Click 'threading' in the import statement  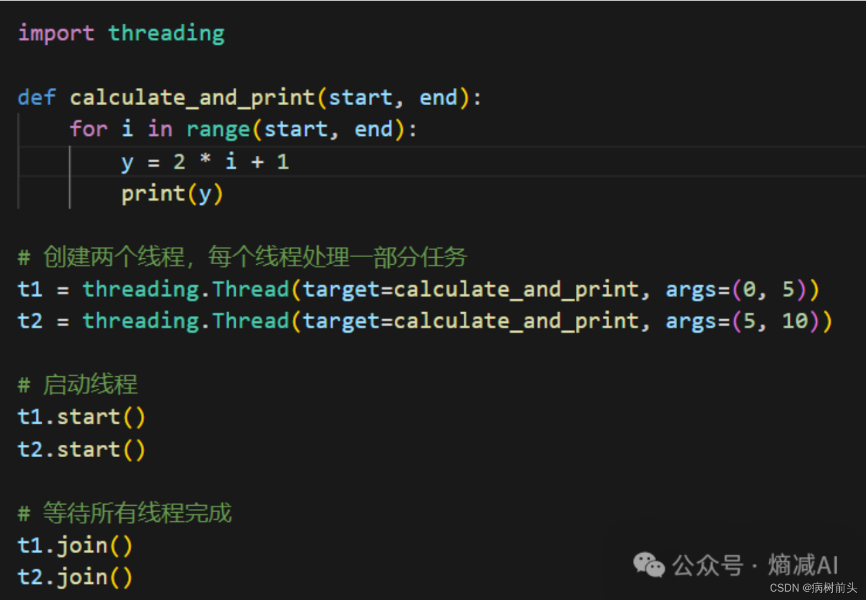tap(167, 33)
